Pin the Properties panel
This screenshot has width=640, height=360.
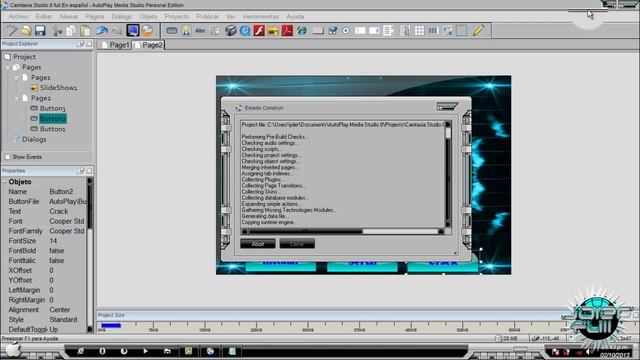pos(81,171)
